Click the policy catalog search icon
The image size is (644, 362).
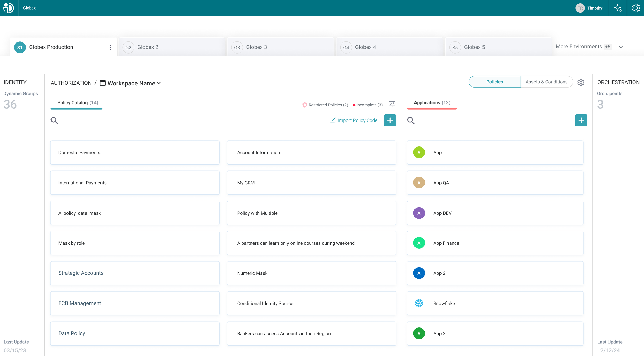[54, 120]
